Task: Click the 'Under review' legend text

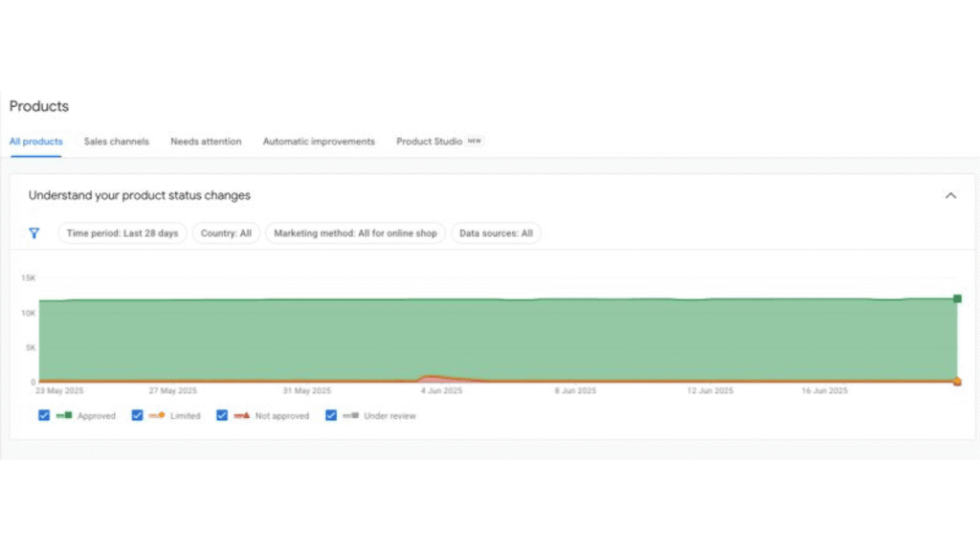Action: [390, 416]
